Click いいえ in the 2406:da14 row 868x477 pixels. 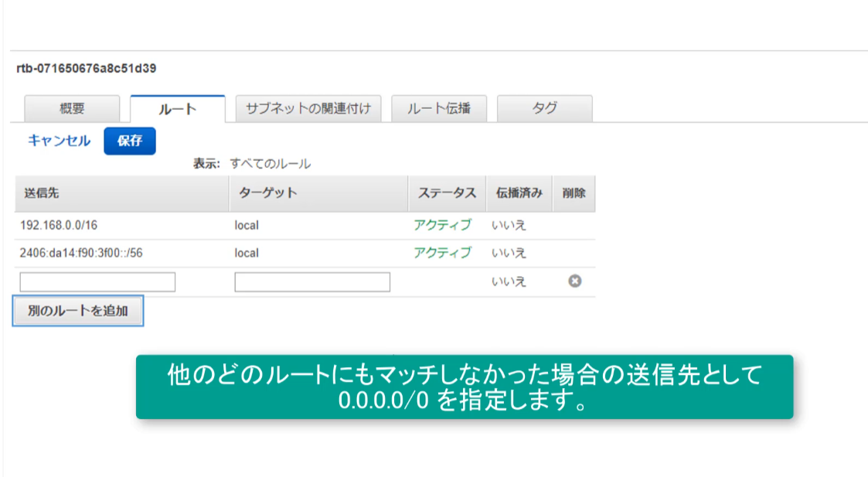tap(509, 253)
